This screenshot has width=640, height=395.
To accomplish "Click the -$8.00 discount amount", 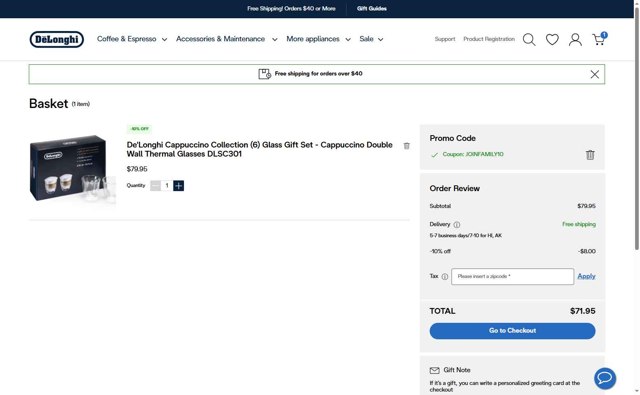I will click(587, 251).
